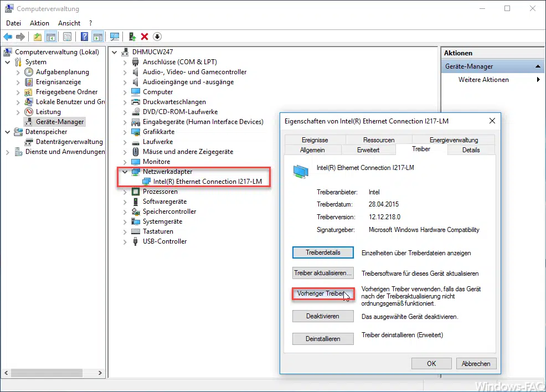Screen dimensions: 546x392
Task: Click the properties toolbar icon
Action: 67,37
